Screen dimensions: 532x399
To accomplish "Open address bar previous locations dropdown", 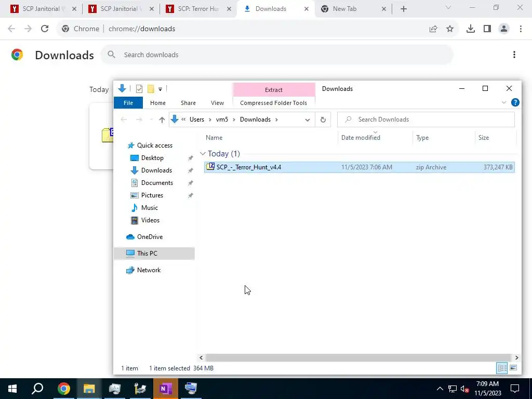I will point(308,120).
